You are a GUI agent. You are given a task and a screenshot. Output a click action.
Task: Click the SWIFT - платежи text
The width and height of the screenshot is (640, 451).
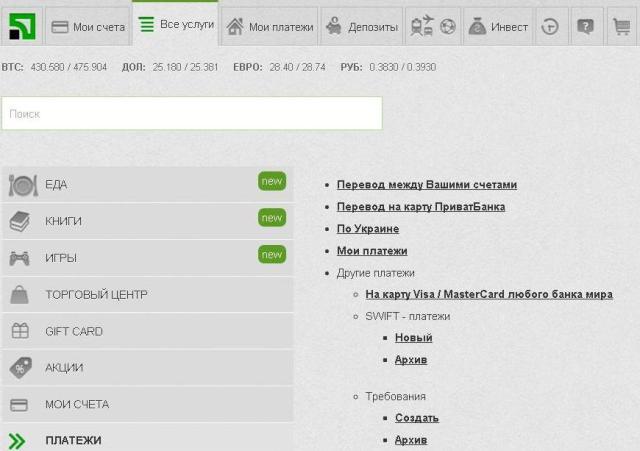tap(408, 316)
